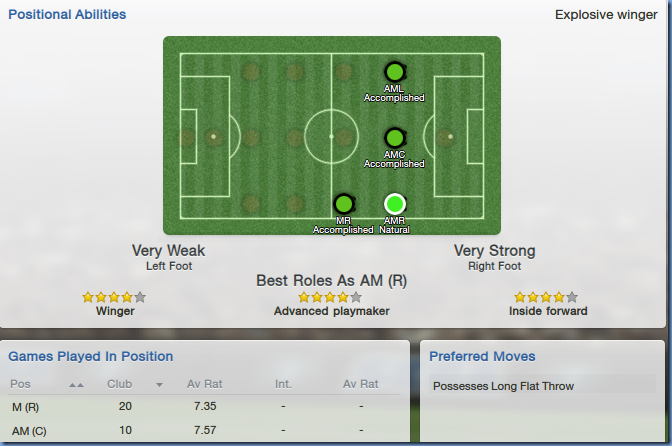Sort positions using the Pos double-arrow icon
Image resolution: width=672 pixels, height=446 pixels.
(x=76, y=384)
